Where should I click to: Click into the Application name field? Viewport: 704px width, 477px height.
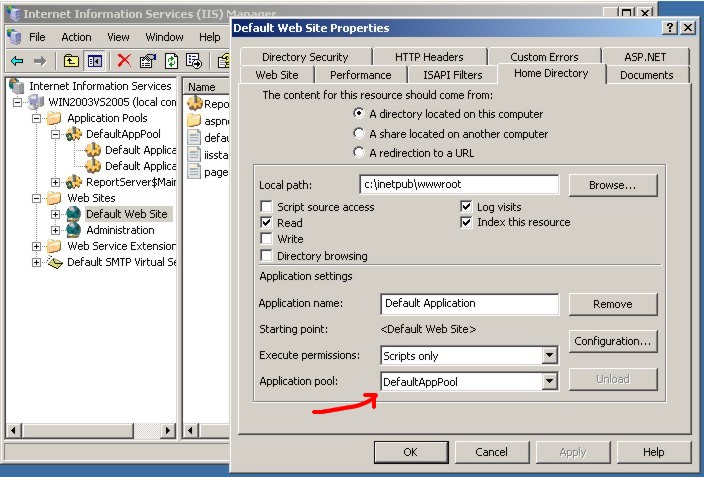pos(470,304)
